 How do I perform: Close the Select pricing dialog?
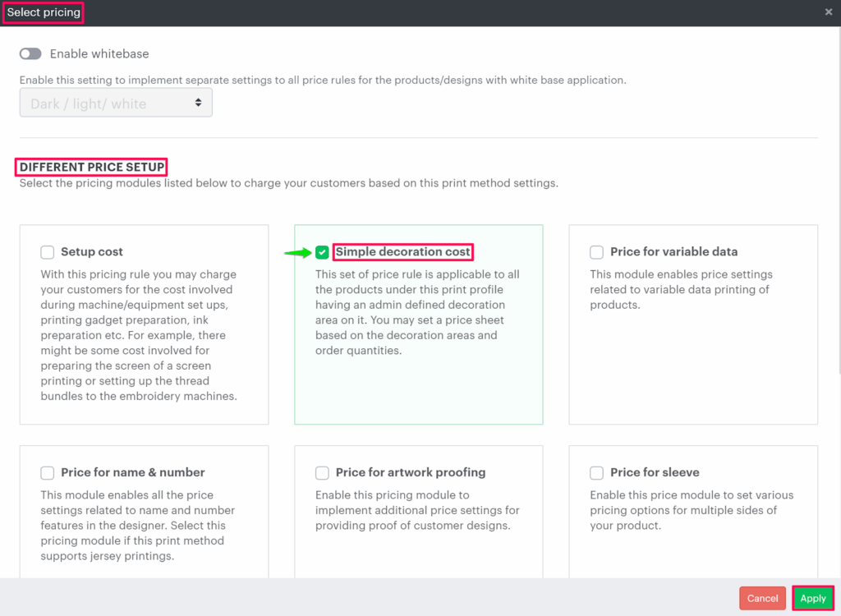point(829,12)
